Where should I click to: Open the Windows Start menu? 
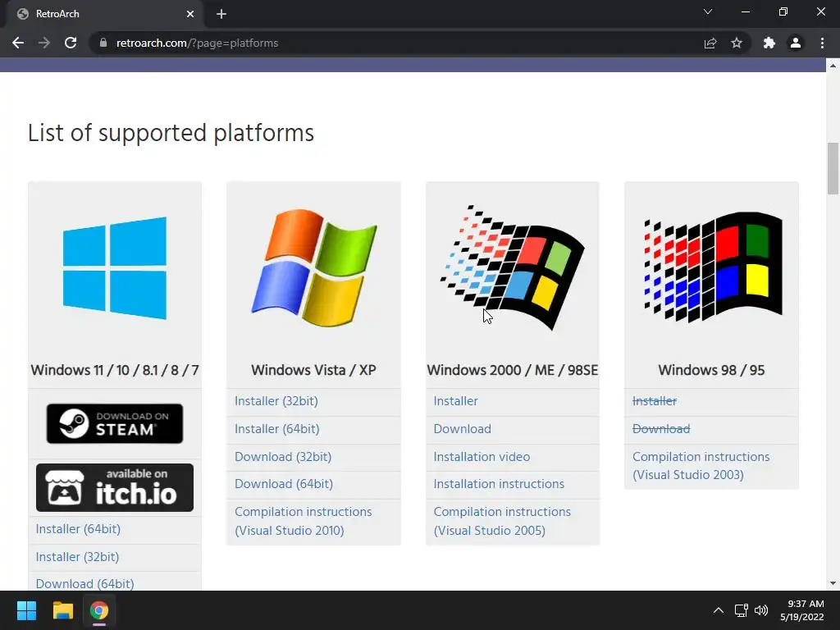[x=26, y=610]
